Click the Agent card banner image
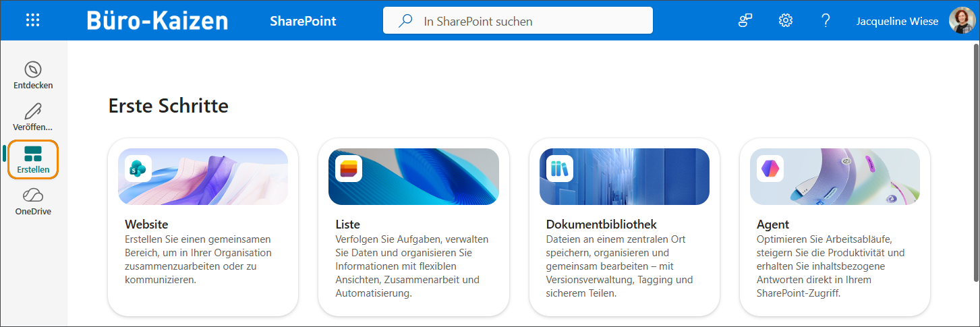 tap(850, 177)
